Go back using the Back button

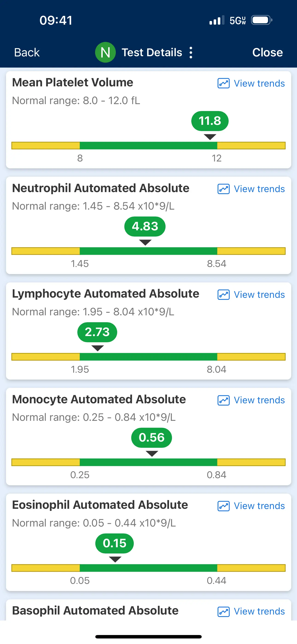pos(27,53)
